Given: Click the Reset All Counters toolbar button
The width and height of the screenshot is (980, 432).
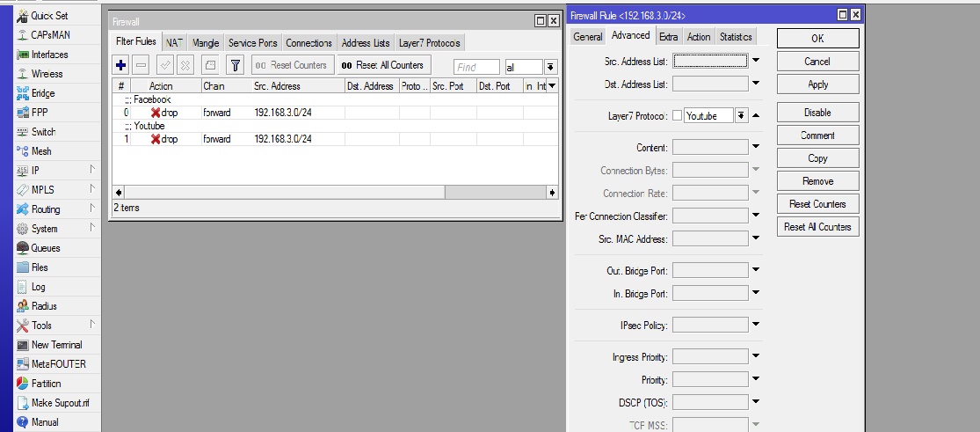Looking at the screenshot, I should [x=384, y=65].
